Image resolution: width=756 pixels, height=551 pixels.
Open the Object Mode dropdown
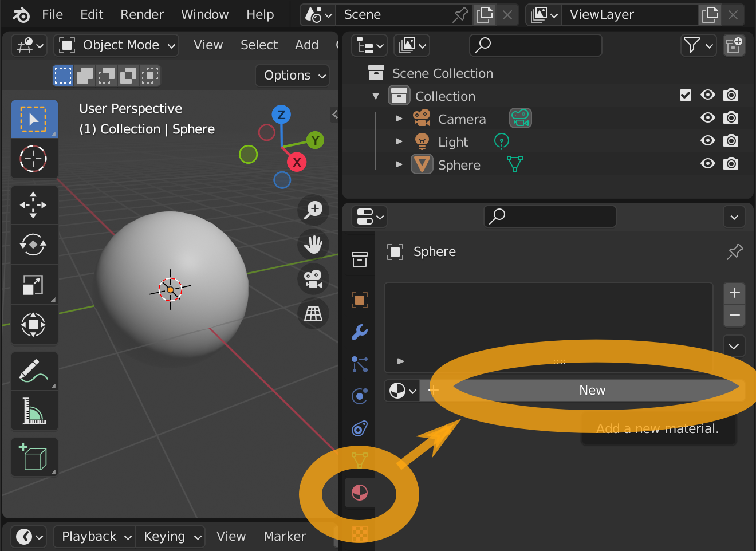coord(116,45)
